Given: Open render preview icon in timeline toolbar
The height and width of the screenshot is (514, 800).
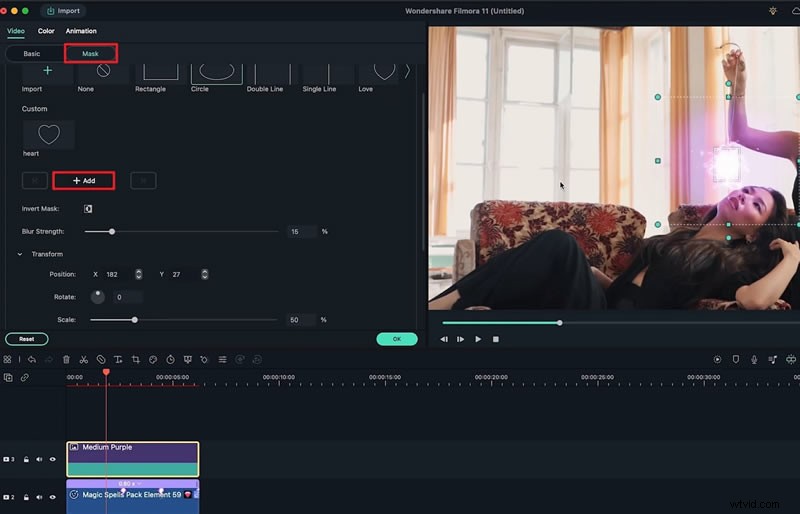Looking at the screenshot, I should pyautogui.click(x=717, y=360).
